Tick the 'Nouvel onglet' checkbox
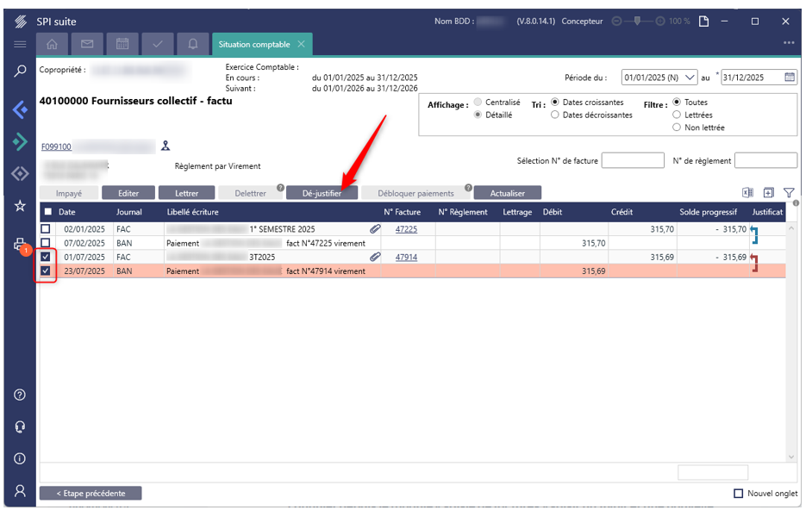 coord(738,494)
